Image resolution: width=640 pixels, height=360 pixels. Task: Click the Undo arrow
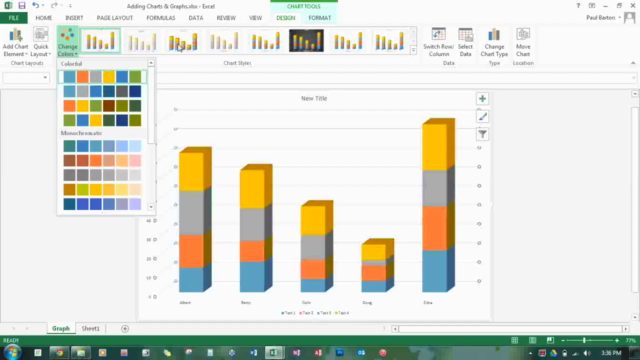(36, 6)
